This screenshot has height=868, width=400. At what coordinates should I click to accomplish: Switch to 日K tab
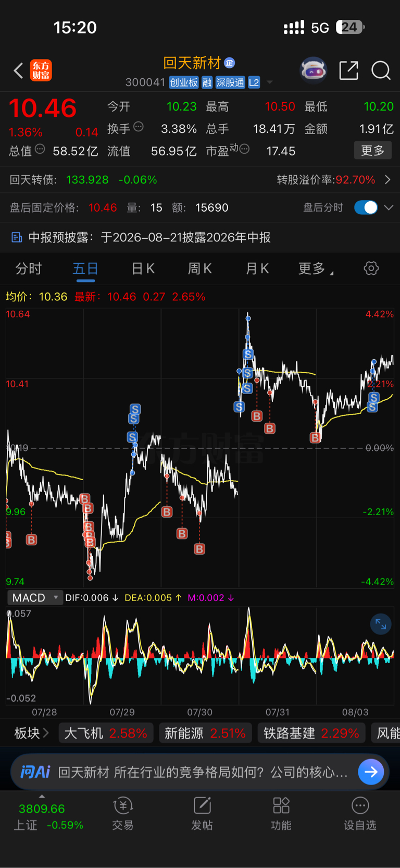click(143, 268)
